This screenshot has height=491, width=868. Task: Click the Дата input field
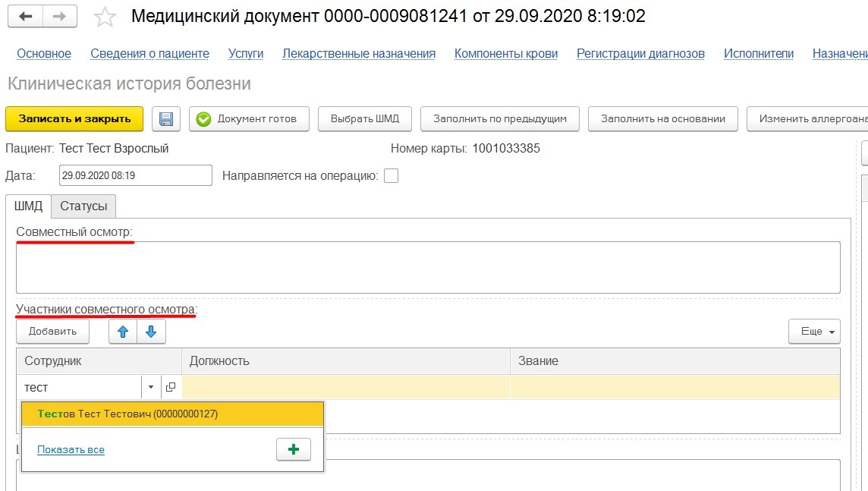point(135,175)
